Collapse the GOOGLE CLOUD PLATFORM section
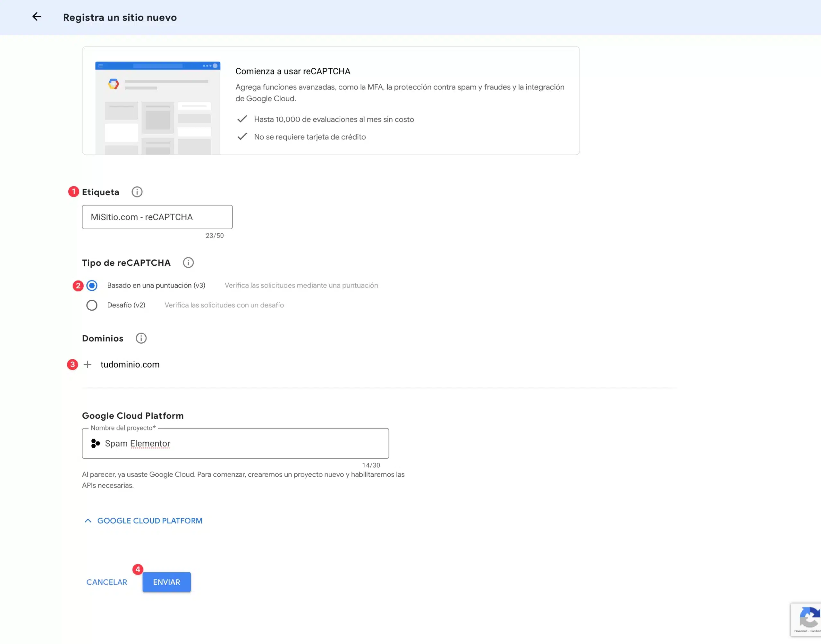The image size is (821, 644). (x=149, y=521)
